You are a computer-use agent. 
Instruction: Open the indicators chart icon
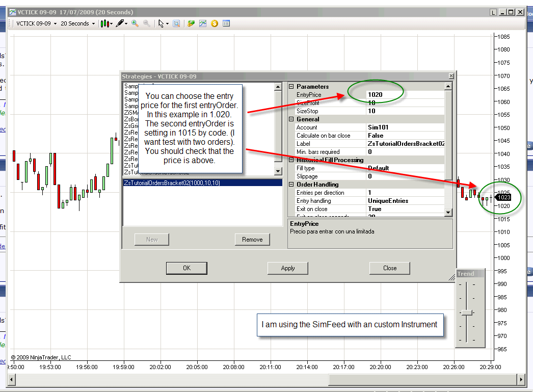(203, 23)
